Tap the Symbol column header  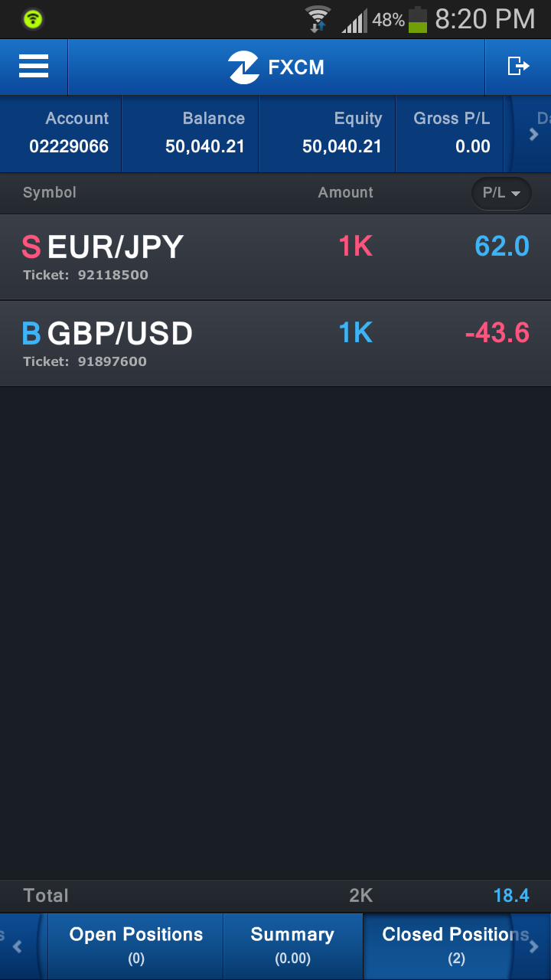(50, 192)
